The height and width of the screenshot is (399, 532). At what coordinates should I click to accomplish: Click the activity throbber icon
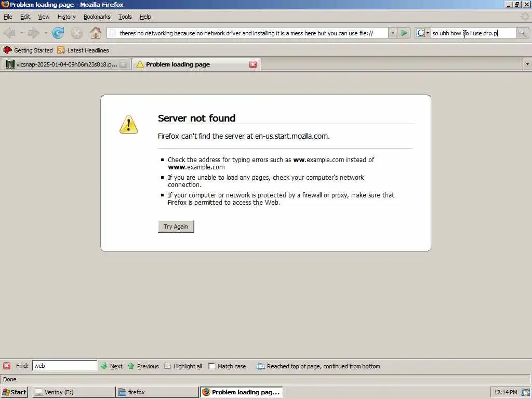coord(525,16)
